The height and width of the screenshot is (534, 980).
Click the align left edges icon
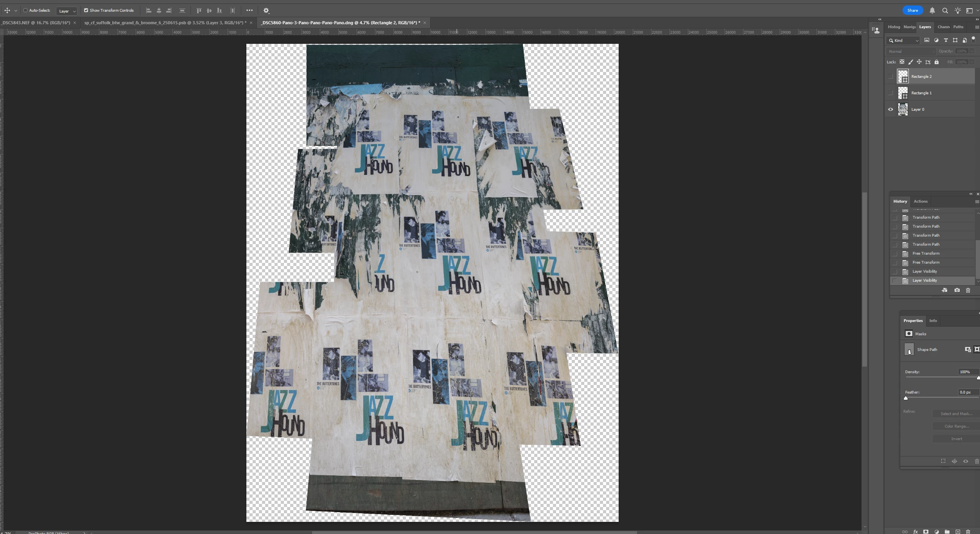149,11
